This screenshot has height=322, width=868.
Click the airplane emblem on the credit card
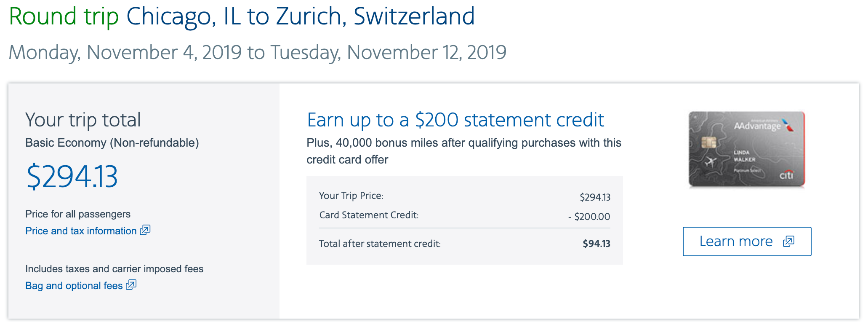[x=711, y=161]
